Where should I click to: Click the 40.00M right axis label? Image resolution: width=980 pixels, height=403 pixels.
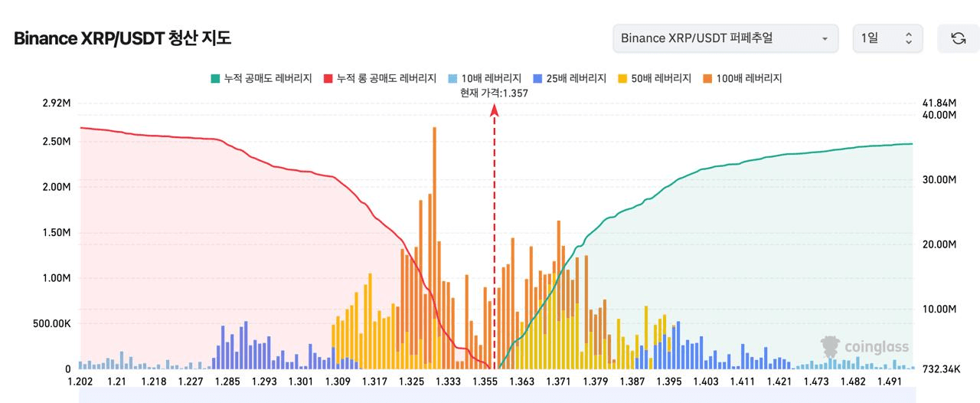click(x=940, y=115)
